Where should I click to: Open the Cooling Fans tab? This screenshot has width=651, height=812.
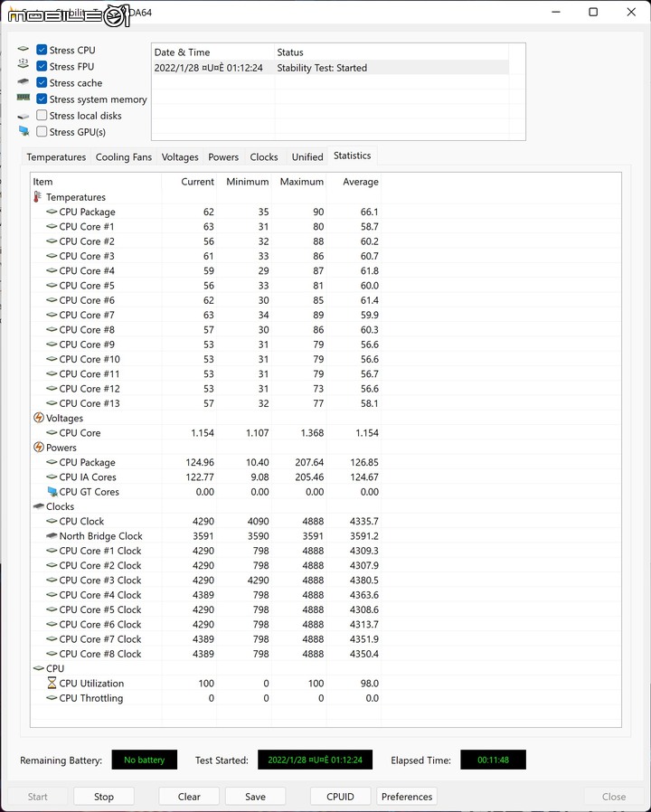click(x=124, y=157)
